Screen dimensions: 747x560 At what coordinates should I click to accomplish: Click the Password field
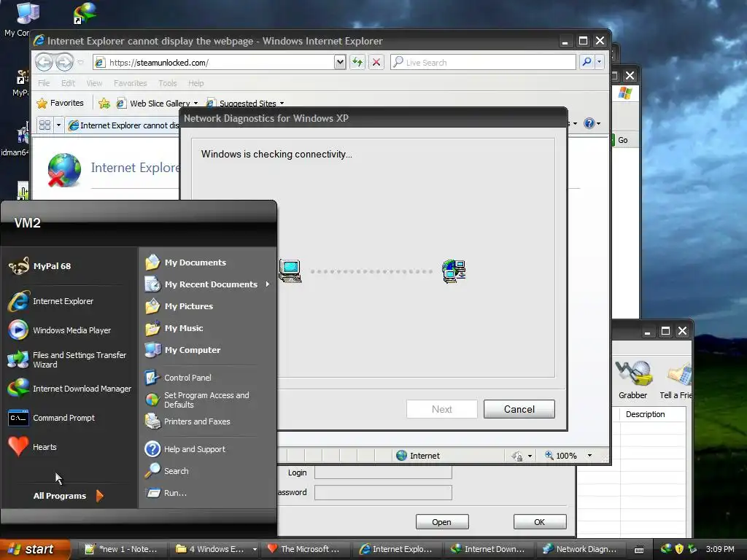(x=383, y=492)
